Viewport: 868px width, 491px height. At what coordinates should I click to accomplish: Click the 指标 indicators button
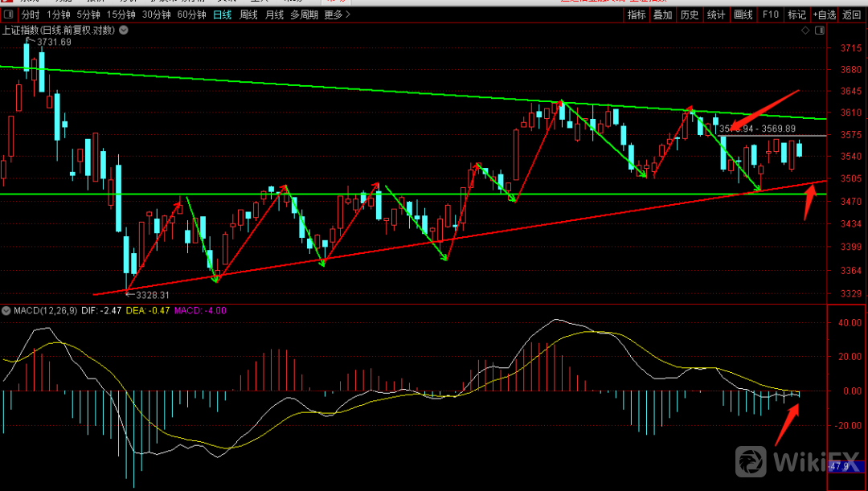(636, 14)
